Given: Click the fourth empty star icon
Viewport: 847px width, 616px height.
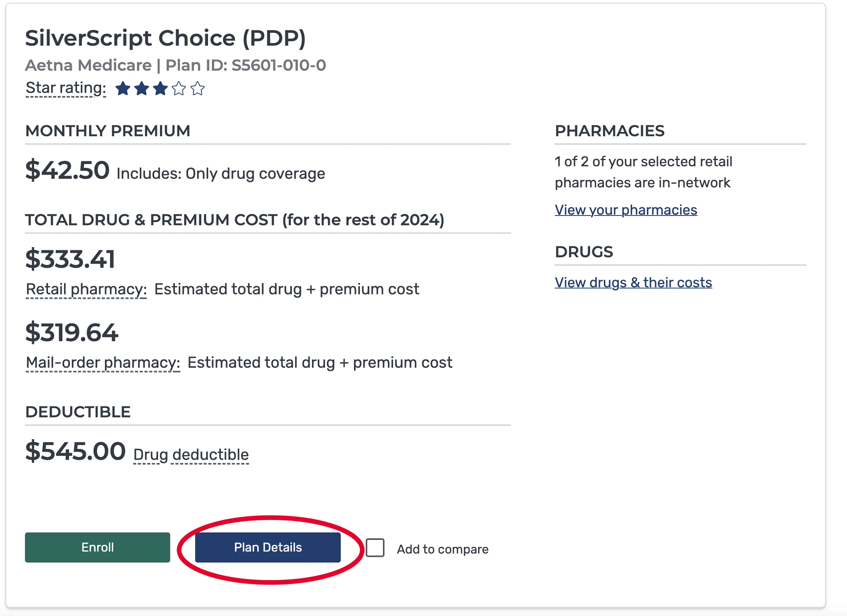Looking at the screenshot, I should [x=179, y=89].
